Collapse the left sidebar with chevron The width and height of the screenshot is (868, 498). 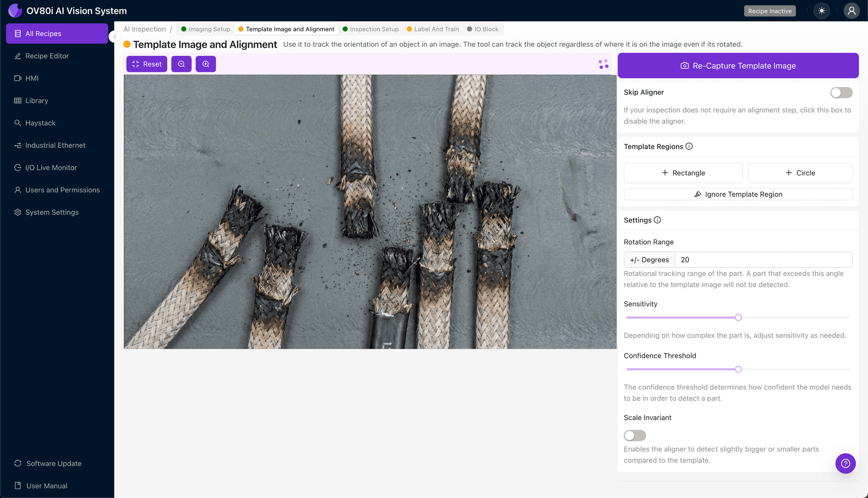(114, 36)
